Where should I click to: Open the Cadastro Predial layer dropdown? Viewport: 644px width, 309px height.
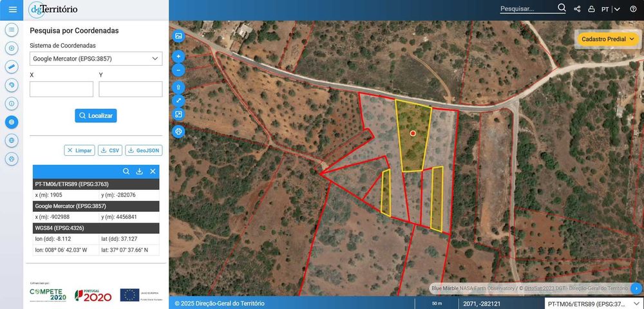(x=609, y=39)
